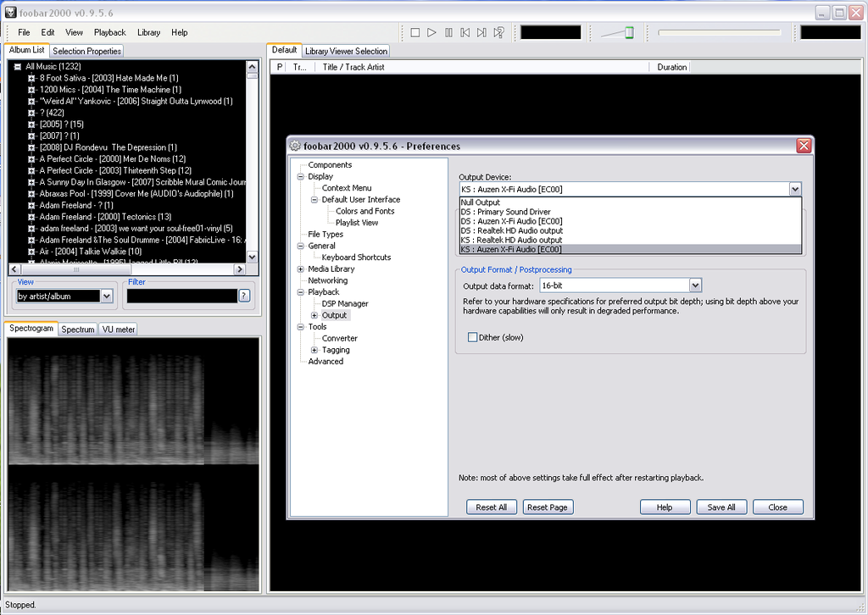
Task: Open the 'by artist/album' view dropdown
Action: tap(107, 296)
